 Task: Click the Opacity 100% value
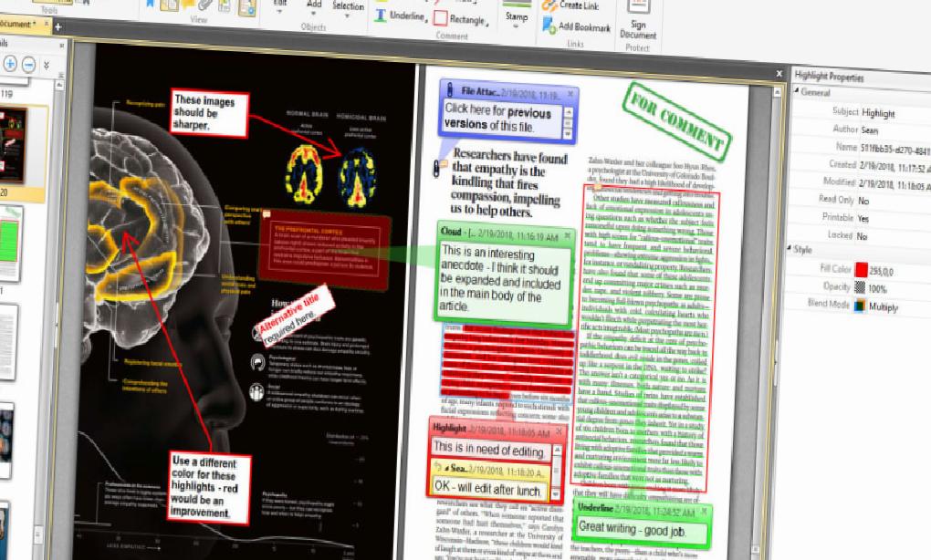[877, 289]
